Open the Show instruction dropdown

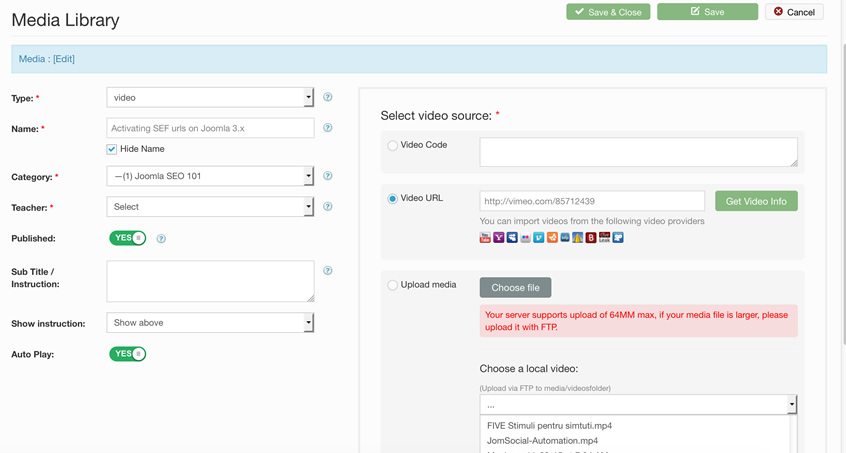pyautogui.click(x=210, y=322)
